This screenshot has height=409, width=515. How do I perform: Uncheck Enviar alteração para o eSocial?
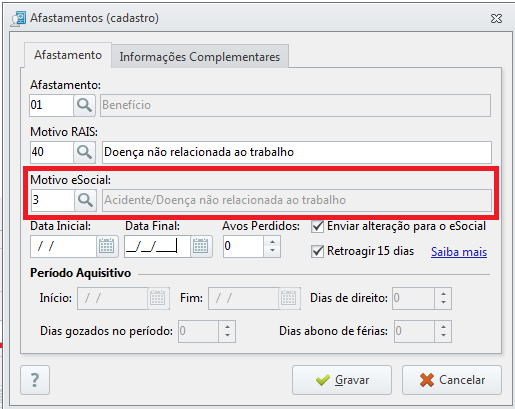coord(317,227)
